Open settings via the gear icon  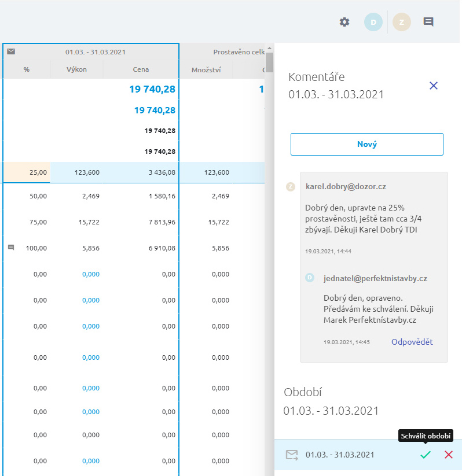(344, 22)
